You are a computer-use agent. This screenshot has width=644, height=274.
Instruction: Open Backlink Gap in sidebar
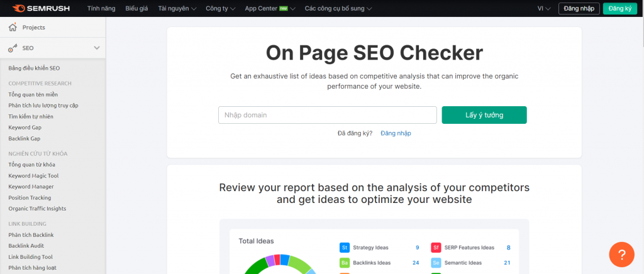25,139
